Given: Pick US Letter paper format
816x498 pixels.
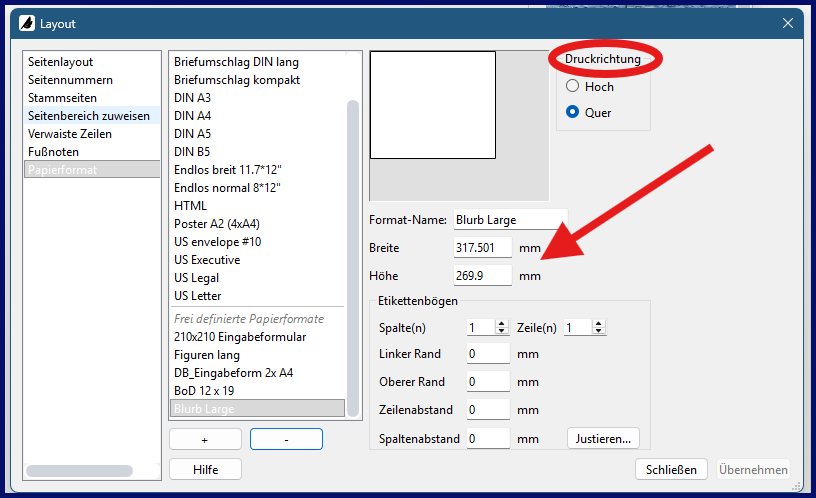Looking at the screenshot, I should 198,296.
